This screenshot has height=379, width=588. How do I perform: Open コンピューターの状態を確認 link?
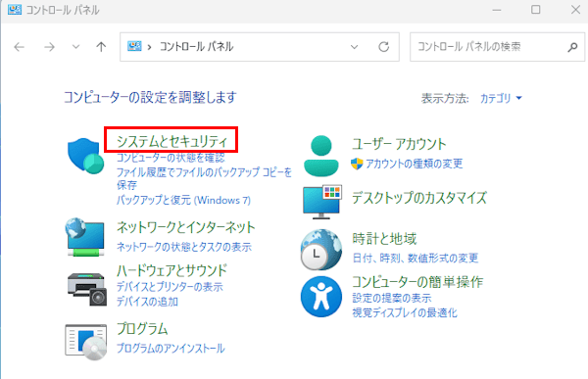point(171,158)
